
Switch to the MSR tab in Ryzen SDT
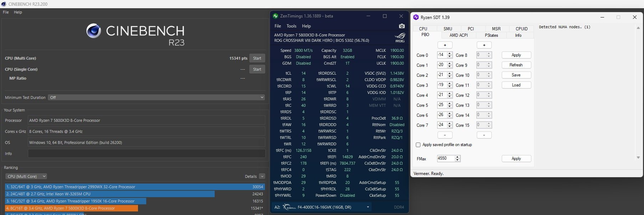496,29
